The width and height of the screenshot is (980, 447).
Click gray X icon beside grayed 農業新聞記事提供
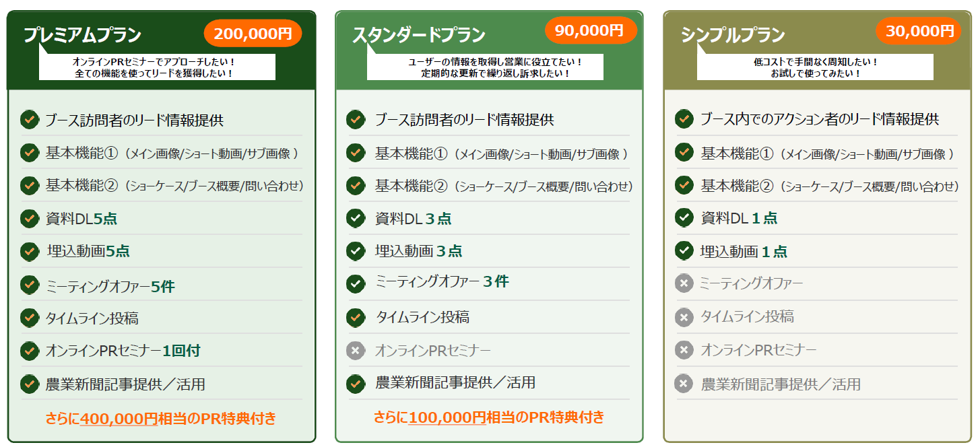pos(684,384)
